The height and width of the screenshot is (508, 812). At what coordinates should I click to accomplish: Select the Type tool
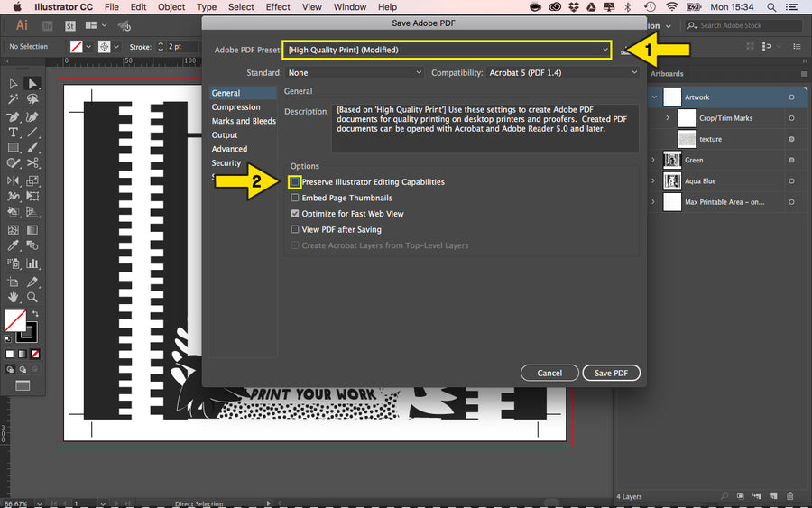click(x=13, y=132)
